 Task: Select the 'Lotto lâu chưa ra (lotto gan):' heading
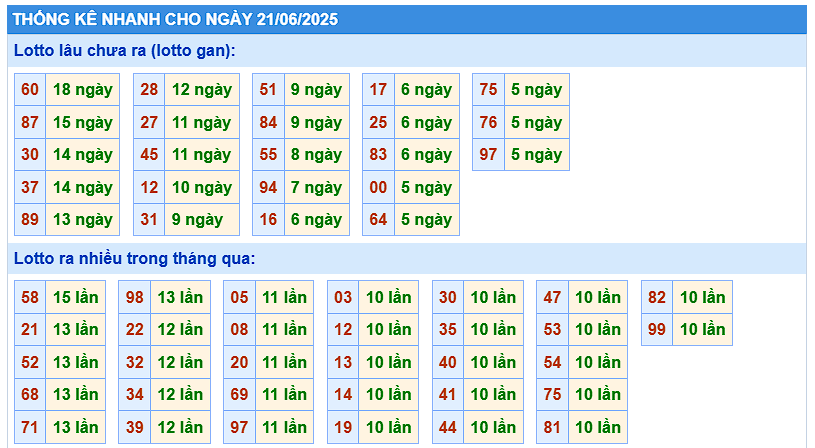[x=125, y=50]
